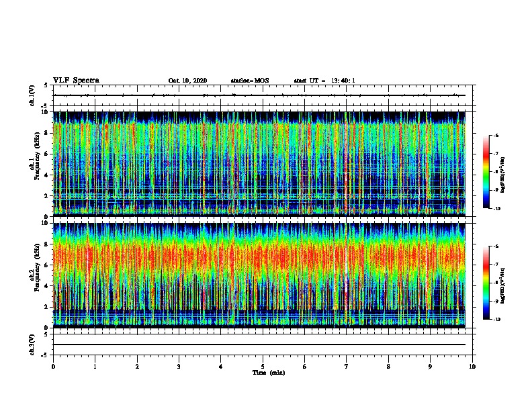Click the time axis tick label "5"
The width and height of the screenshot is (532, 411).
coord(263,366)
